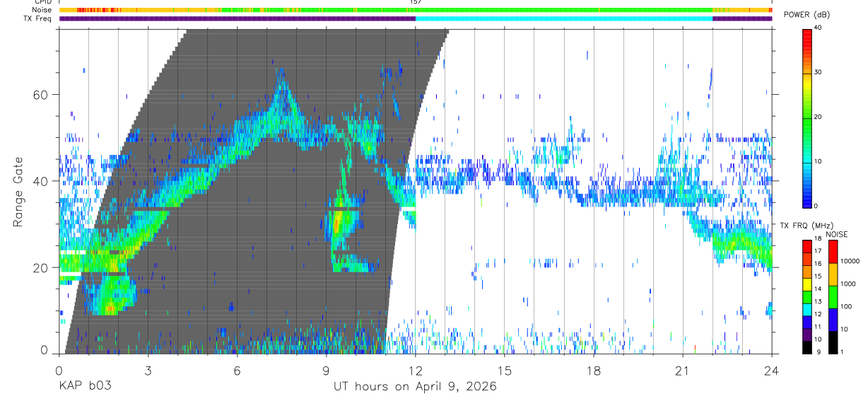Click the strong red-yellow echo near gate 10

(110, 308)
